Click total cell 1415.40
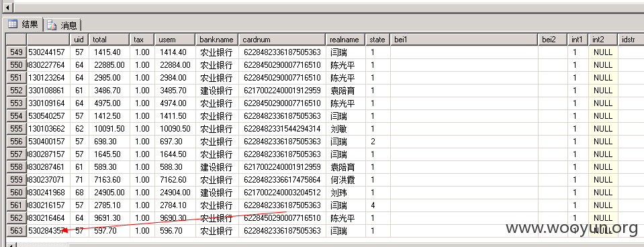This screenshot has width=644, height=247. point(109,52)
